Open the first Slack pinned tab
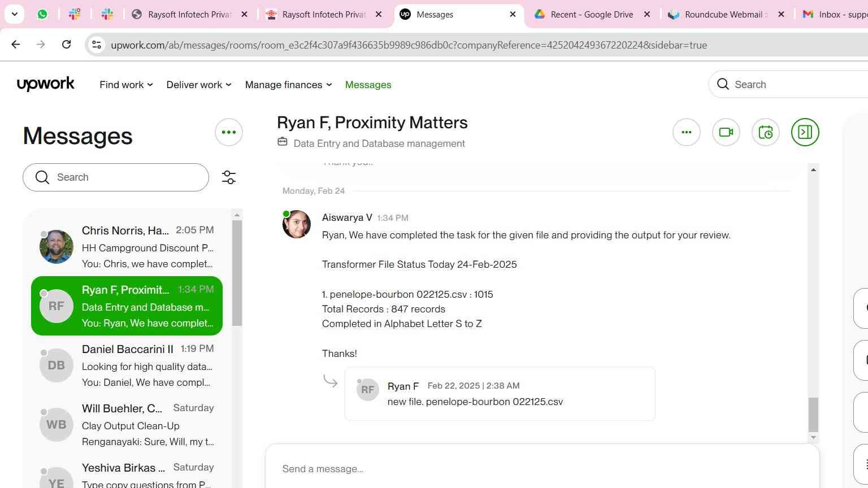Screen dimensions: 868x488 click(75, 14)
